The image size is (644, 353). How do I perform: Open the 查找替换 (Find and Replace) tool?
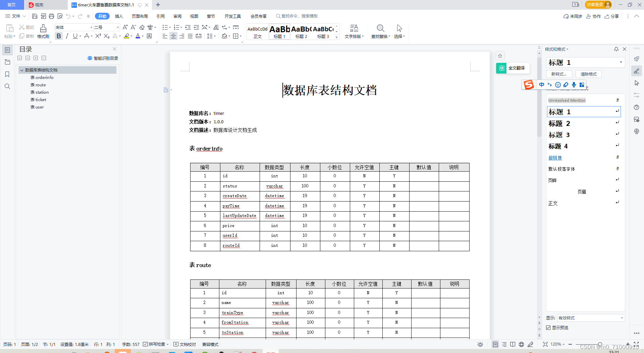[x=380, y=32]
